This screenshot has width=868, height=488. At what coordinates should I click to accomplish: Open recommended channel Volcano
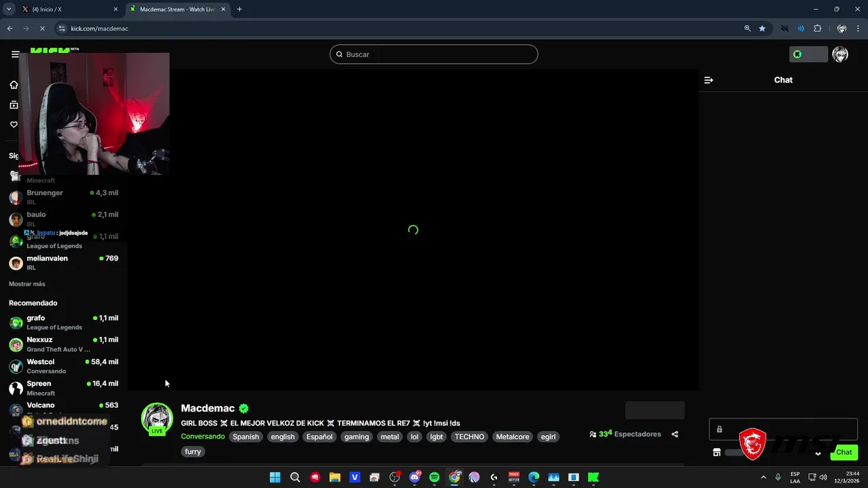(64, 409)
